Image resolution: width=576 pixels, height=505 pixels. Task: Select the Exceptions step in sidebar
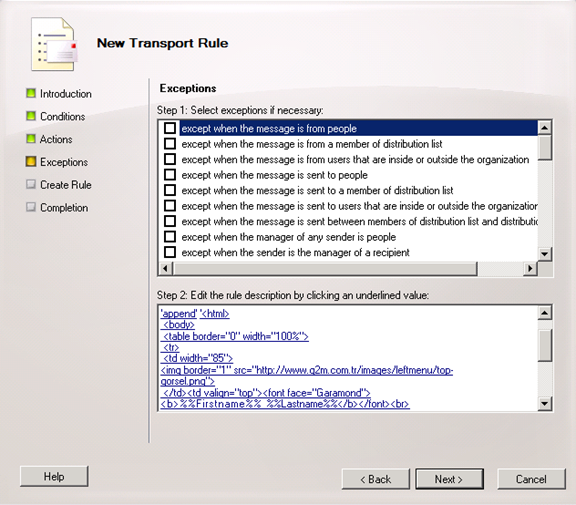[64, 162]
